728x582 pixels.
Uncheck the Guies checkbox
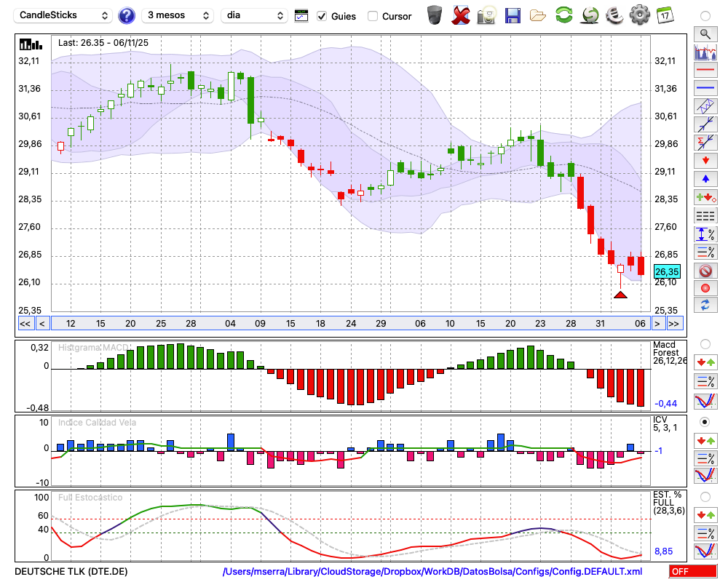(322, 16)
